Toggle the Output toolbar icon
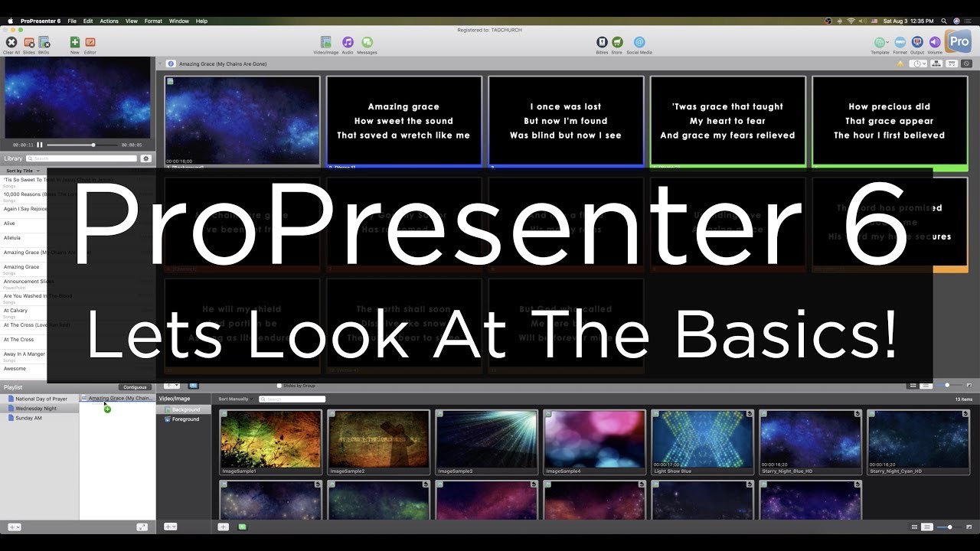This screenshot has width=980, height=551. pos(917,42)
